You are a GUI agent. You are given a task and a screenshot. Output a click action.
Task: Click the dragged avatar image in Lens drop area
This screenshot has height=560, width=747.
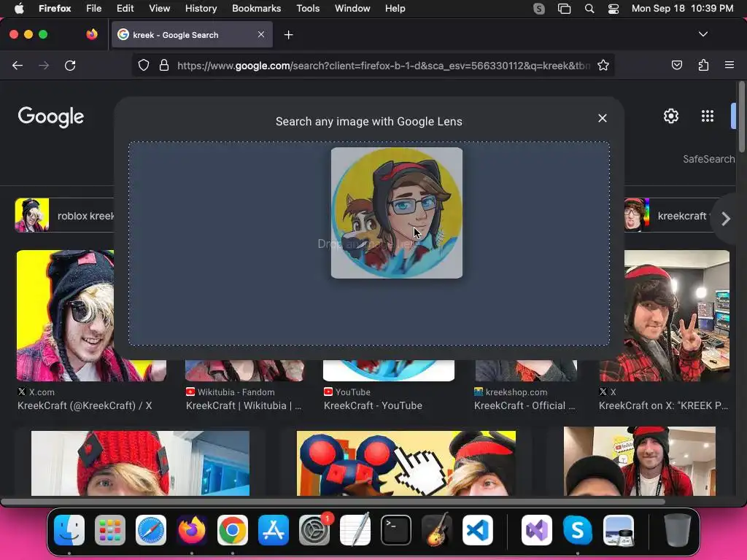click(x=396, y=213)
